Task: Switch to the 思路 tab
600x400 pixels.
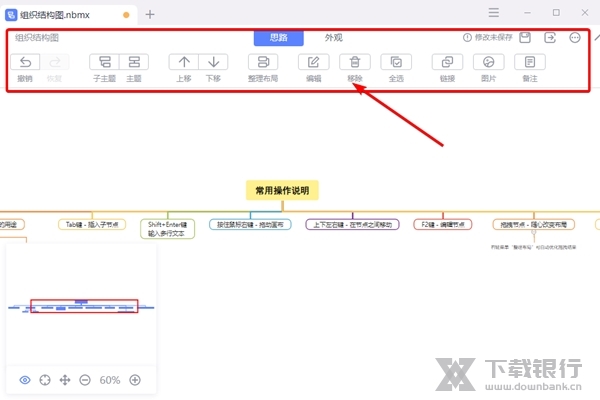Action: click(x=279, y=38)
